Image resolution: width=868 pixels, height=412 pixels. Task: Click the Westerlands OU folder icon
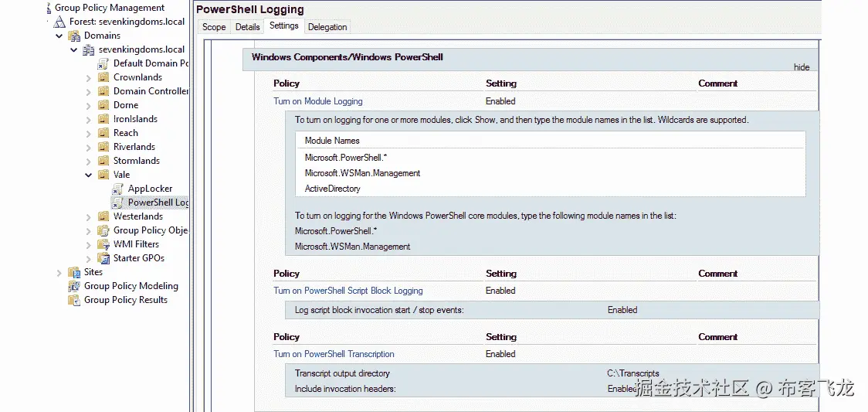tap(103, 216)
